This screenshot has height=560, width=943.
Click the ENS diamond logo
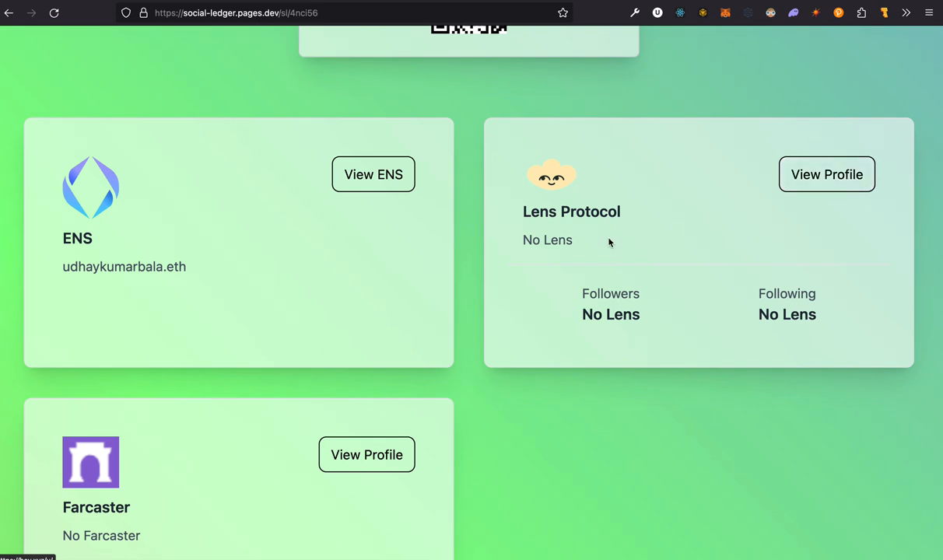[x=91, y=187]
